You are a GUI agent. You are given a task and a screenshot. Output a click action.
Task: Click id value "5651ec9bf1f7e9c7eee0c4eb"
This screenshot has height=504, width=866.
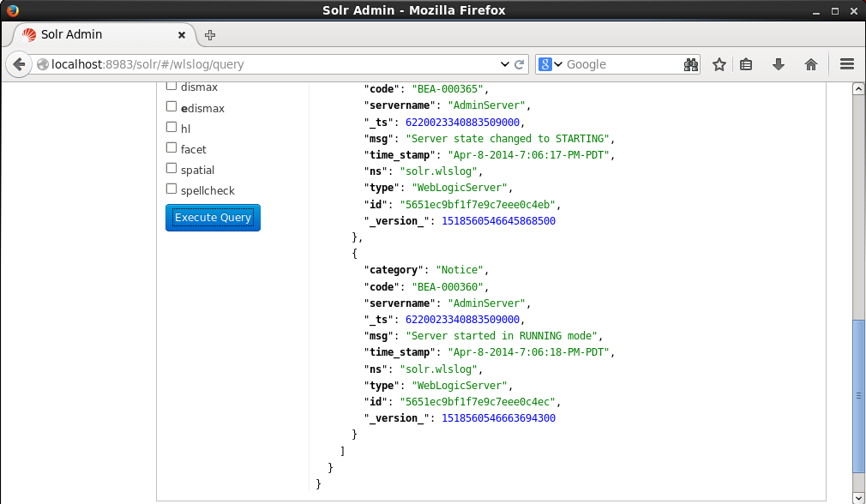point(478,205)
